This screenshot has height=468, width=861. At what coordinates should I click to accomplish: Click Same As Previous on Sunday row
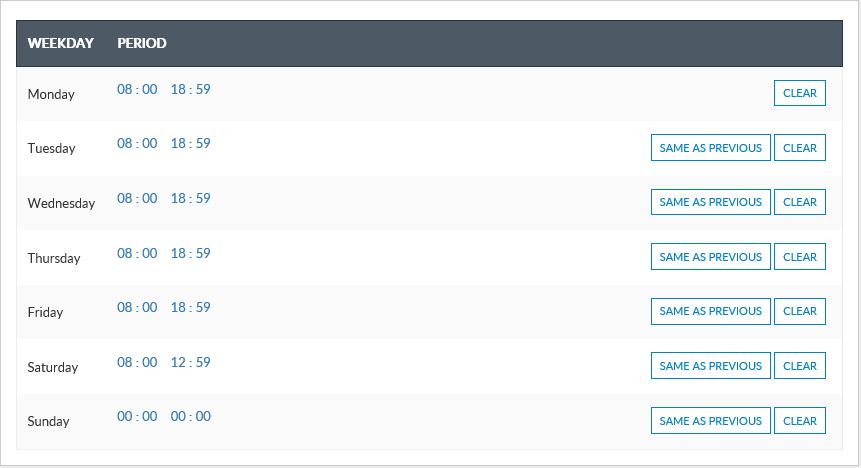(710, 421)
